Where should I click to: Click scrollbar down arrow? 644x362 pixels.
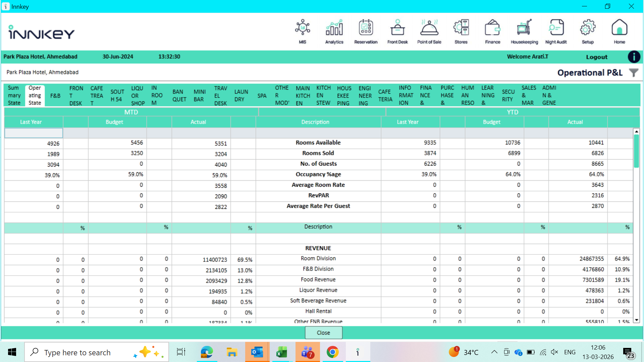click(636, 320)
